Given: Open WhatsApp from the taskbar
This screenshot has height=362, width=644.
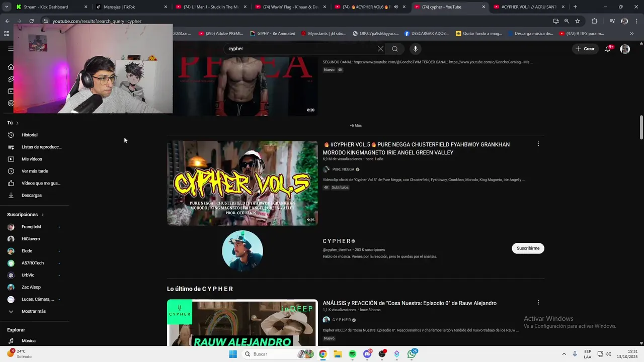Looking at the screenshot, I should pyautogui.click(x=412, y=354).
